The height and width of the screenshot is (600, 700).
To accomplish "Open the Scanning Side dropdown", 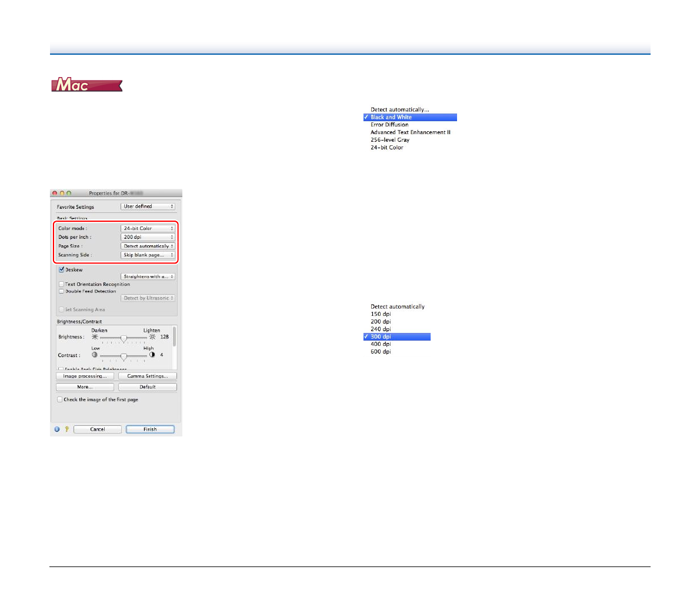I will pos(148,255).
